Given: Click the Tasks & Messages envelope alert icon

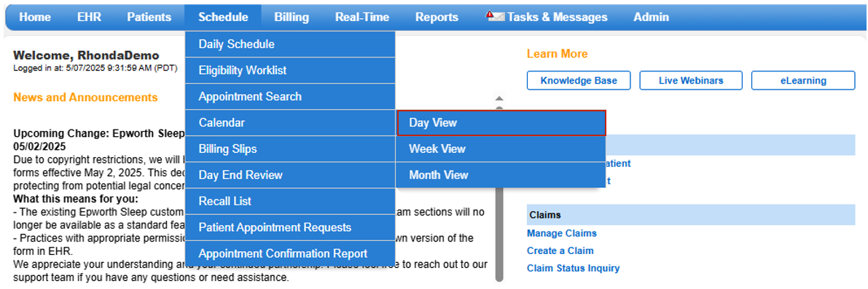Looking at the screenshot, I should 495,16.
